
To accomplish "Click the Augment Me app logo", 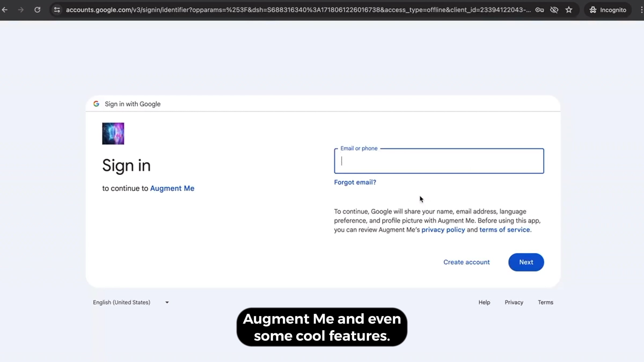I will click(113, 134).
